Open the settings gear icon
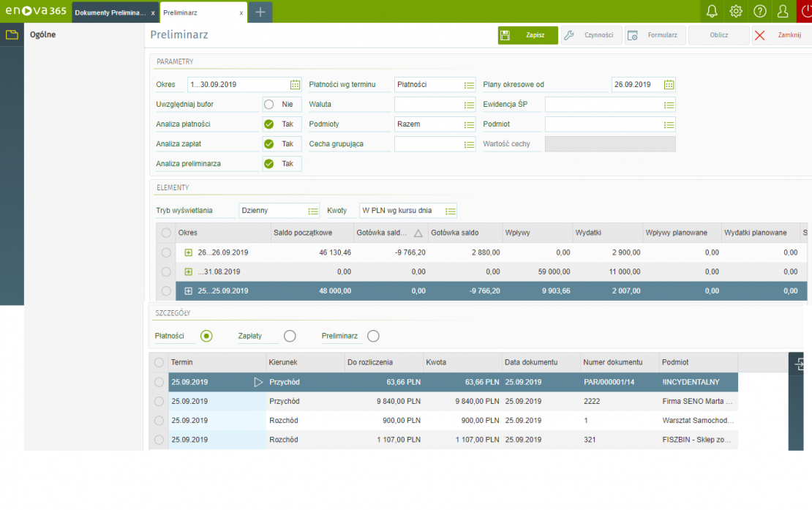The height and width of the screenshot is (510, 812). pos(736,11)
